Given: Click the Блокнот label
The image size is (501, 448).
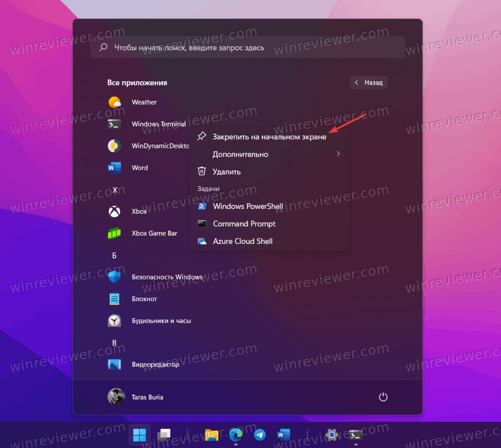Looking at the screenshot, I should point(144,299).
